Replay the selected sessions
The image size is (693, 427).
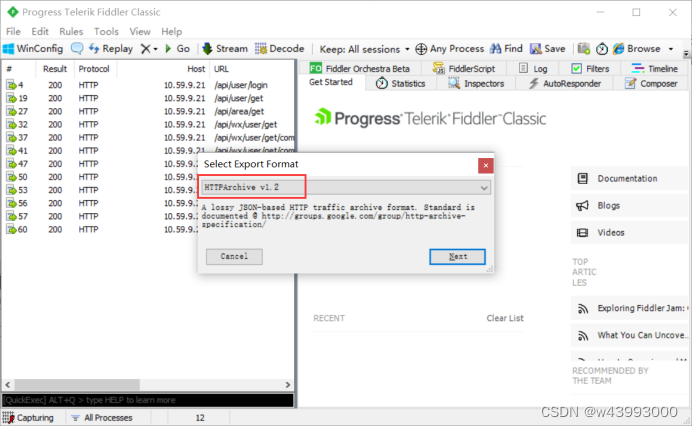pyautogui.click(x=111, y=49)
